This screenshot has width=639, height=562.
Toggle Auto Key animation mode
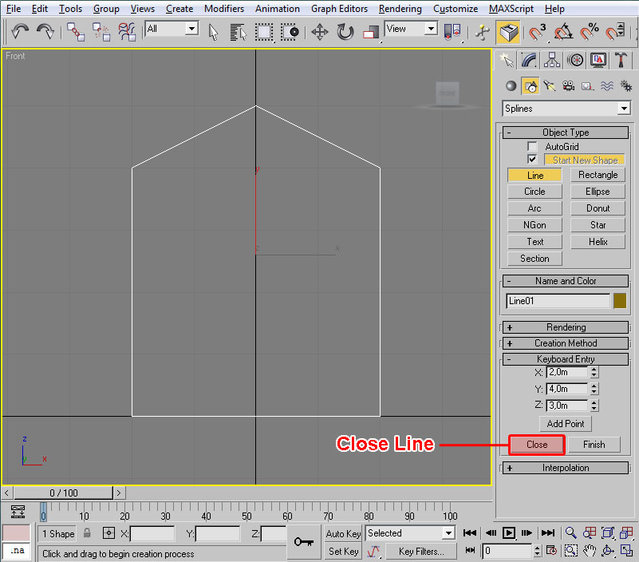pyautogui.click(x=343, y=534)
